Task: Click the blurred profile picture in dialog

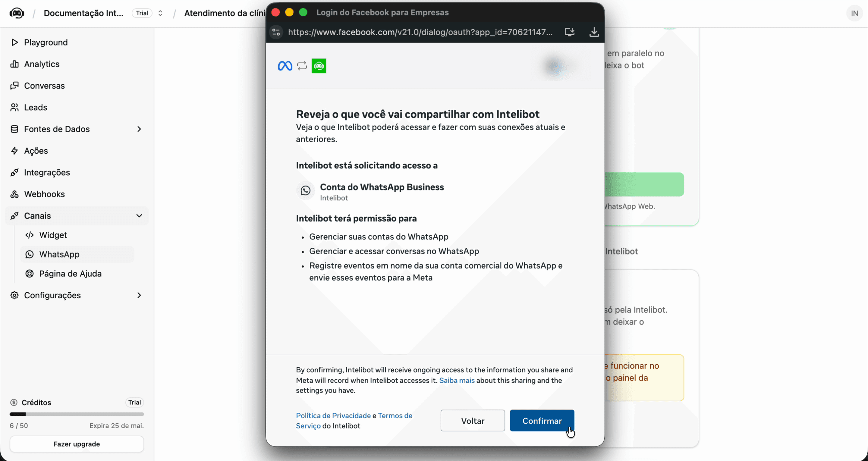Action: (554, 66)
